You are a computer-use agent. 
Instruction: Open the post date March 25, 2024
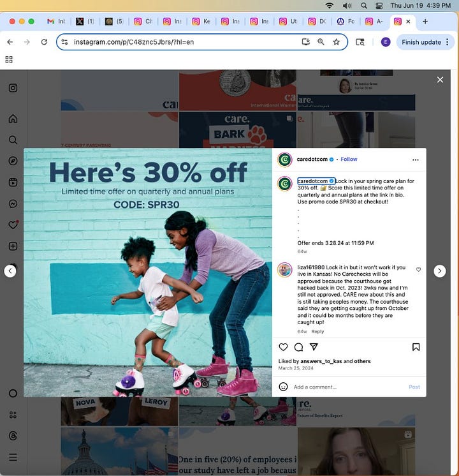pyautogui.click(x=296, y=368)
